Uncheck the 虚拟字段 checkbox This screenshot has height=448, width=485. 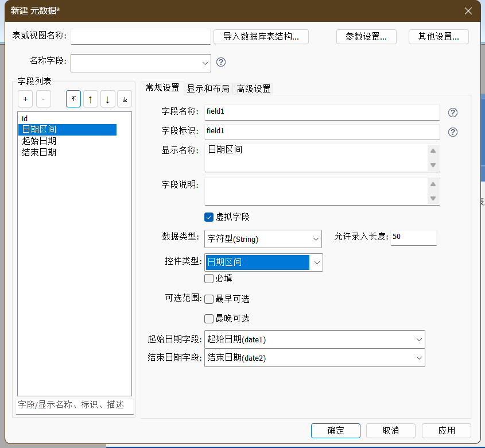pos(209,217)
